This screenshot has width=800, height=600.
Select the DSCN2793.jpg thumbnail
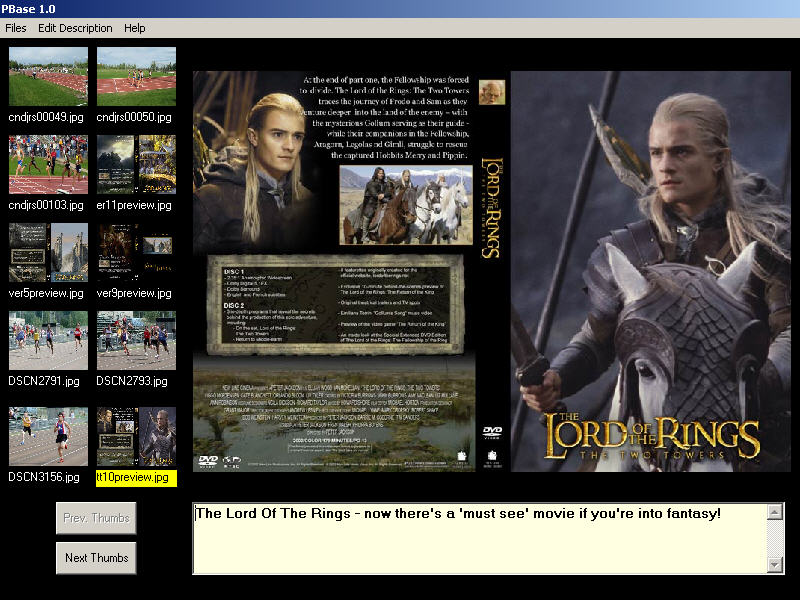[136, 340]
